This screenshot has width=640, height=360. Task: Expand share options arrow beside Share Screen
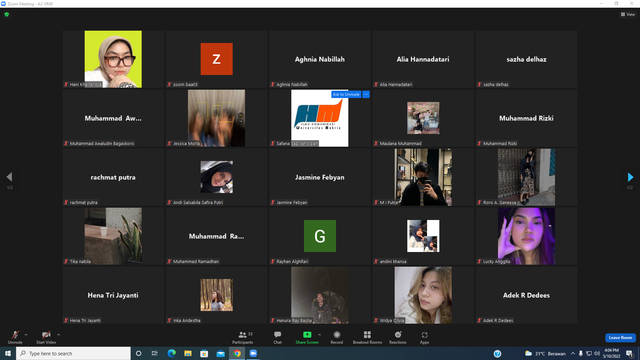pos(319,335)
